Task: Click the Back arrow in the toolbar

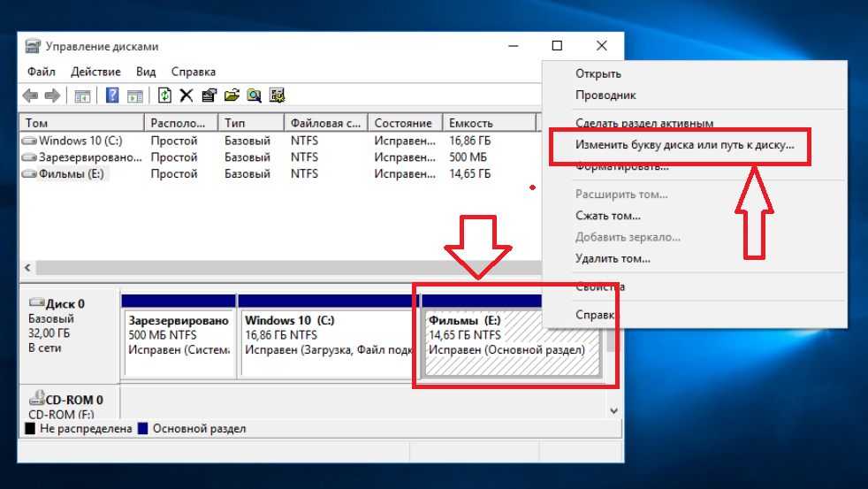Action: [30, 96]
